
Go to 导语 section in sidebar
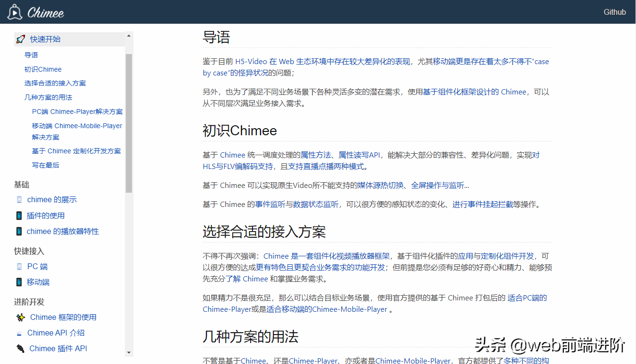point(31,55)
